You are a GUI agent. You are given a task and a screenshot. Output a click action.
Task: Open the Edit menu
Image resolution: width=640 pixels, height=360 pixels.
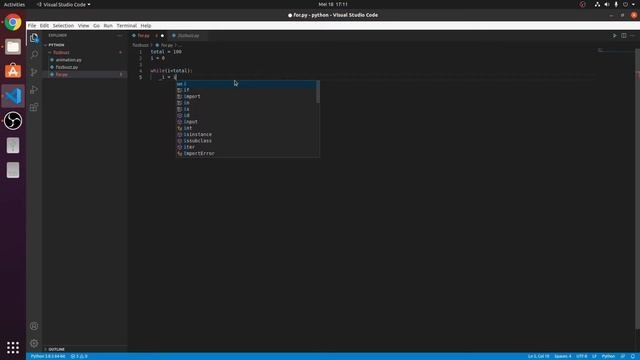coord(44,26)
